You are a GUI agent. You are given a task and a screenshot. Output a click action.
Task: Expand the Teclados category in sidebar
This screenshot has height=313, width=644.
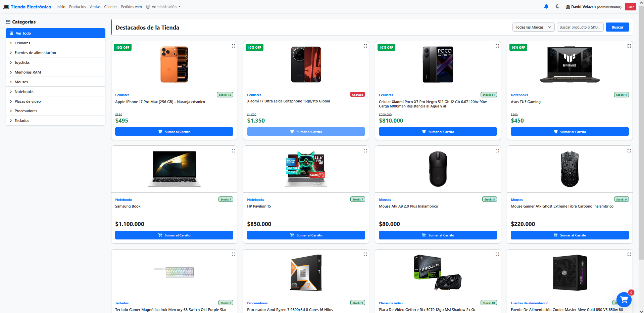(55, 121)
